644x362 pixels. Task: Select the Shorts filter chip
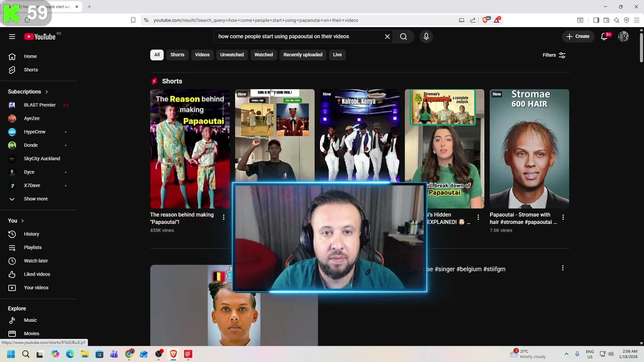(x=177, y=55)
